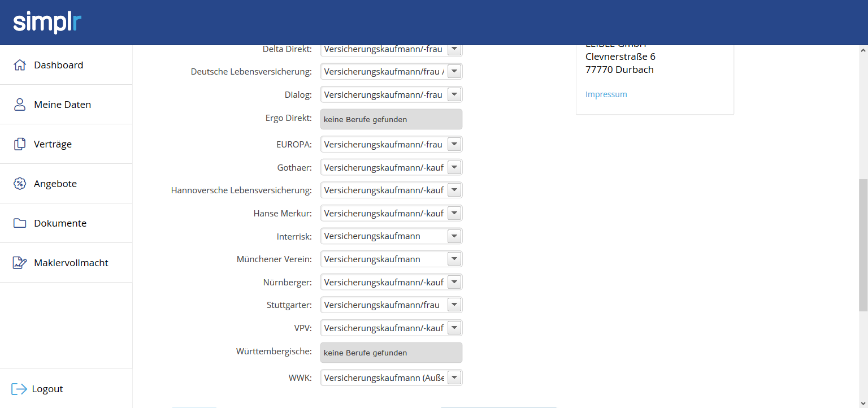The width and height of the screenshot is (868, 408).
Task: Click the Württembergische disabled field
Action: click(x=391, y=353)
